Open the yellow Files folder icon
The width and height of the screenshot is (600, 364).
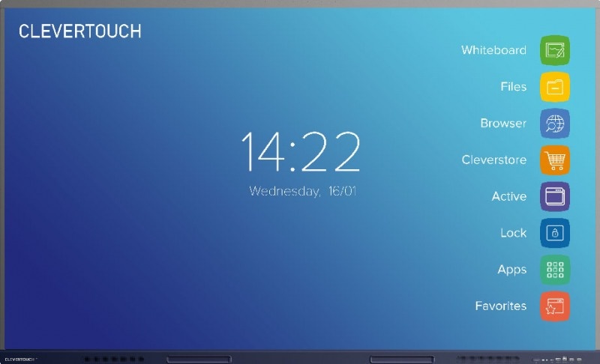tap(555, 87)
